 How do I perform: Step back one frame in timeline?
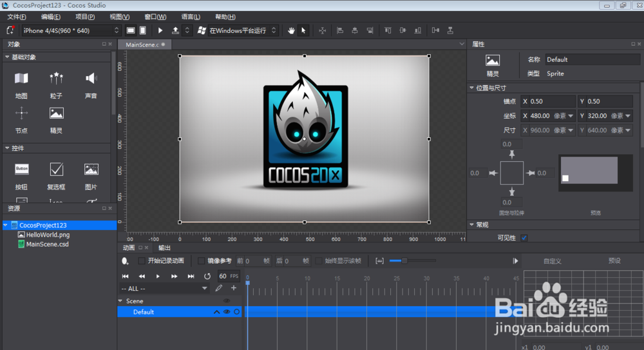(x=142, y=277)
